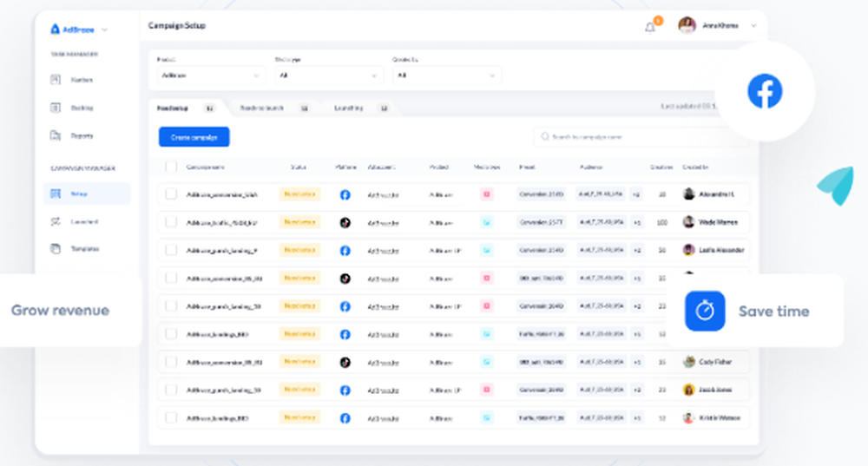Click Facebook platform icon in Alexandra's row
Viewport: 868px width, 466px height.
click(345, 194)
